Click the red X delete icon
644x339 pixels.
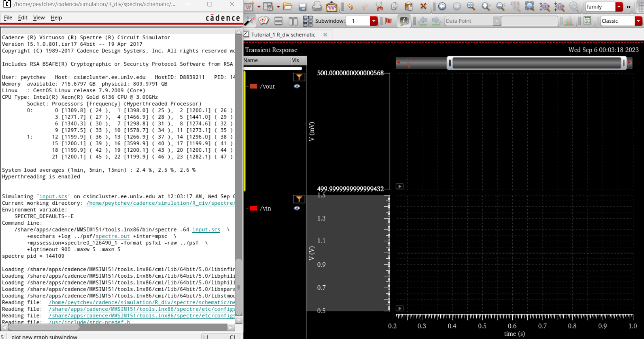coord(423,7)
